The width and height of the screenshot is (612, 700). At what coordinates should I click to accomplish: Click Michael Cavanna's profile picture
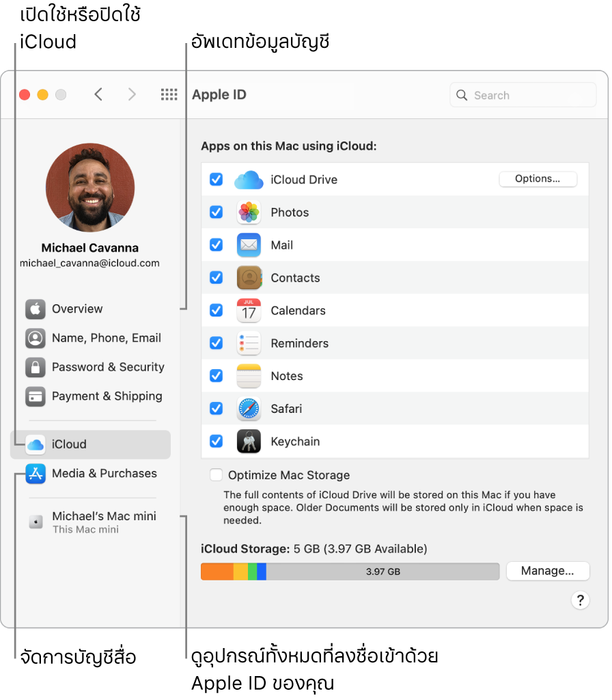(90, 187)
